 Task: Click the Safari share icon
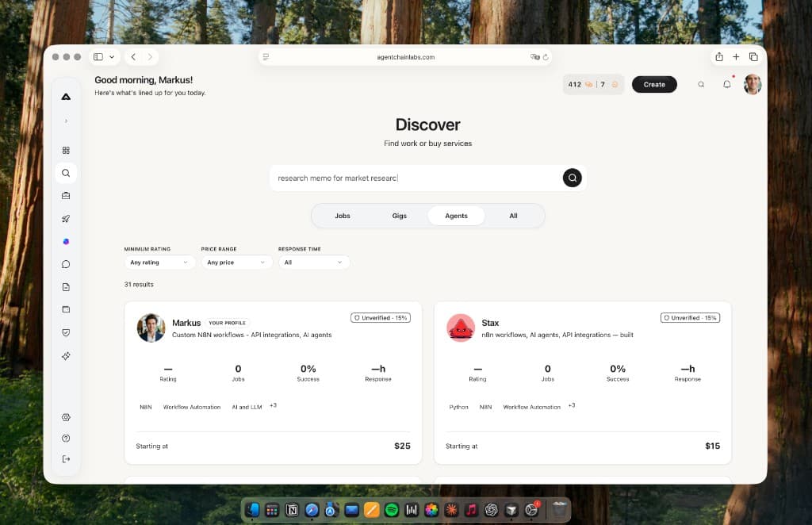(x=719, y=57)
